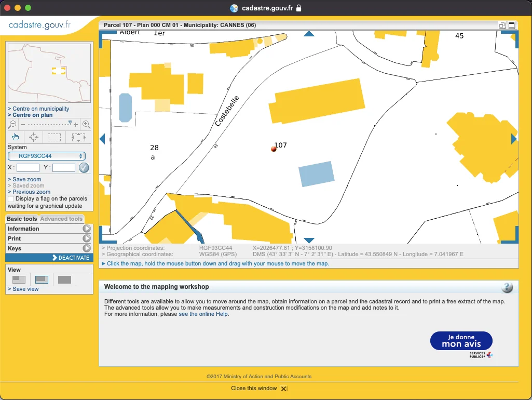
Task: Click the zoom in magnifier icon
Action: tap(86, 125)
